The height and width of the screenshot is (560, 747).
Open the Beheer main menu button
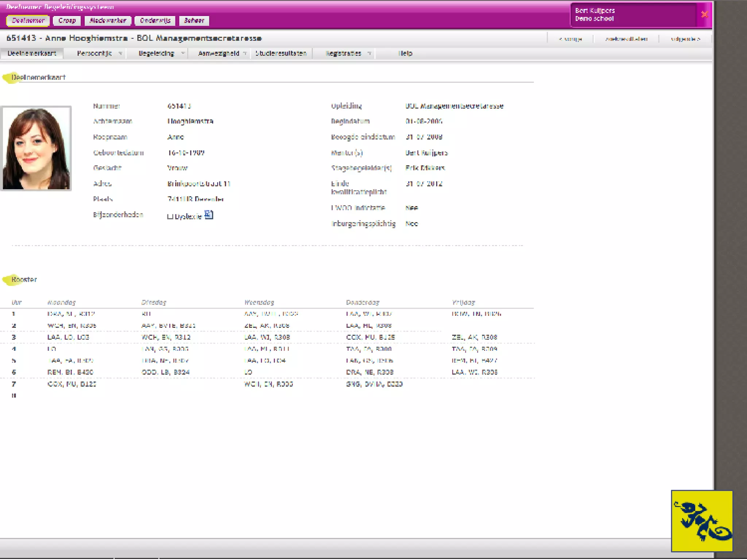194,21
